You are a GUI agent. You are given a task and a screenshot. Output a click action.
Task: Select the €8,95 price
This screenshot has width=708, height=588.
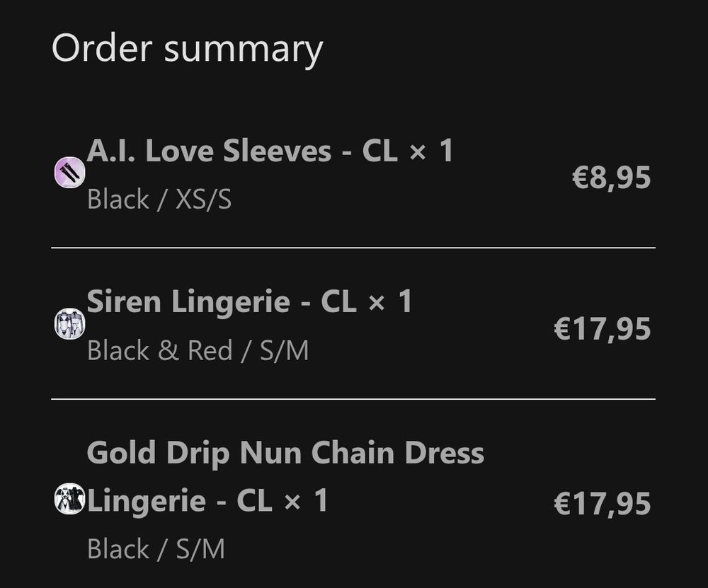(x=612, y=178)
